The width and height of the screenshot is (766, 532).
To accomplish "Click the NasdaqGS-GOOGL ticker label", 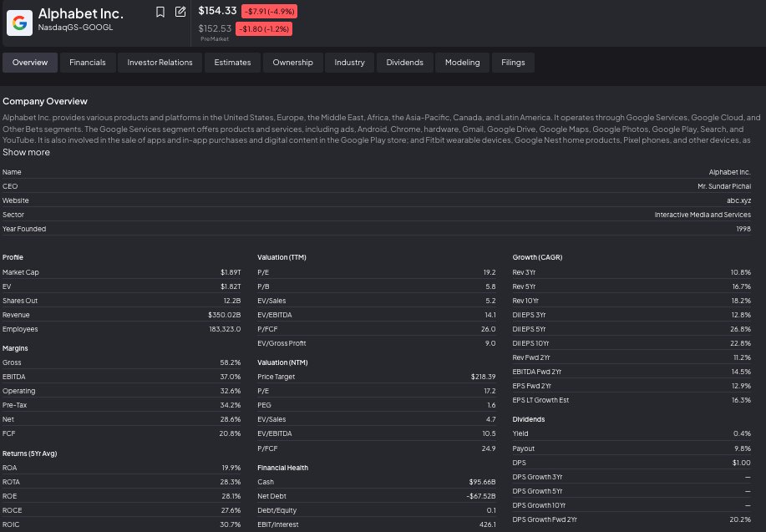I will (x=75, y=28).
